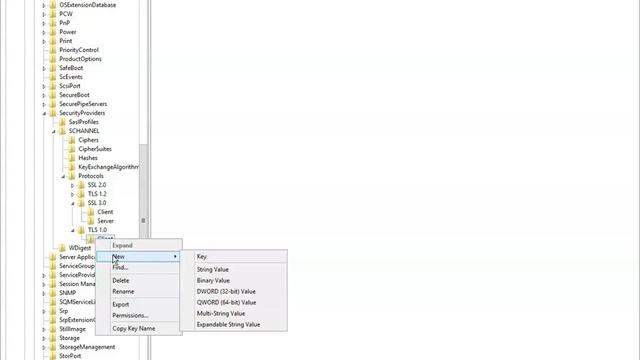Choose Binary Value from submenu
Image resolution: width=640 pixels, height=360 pixels.
point(234,280)
